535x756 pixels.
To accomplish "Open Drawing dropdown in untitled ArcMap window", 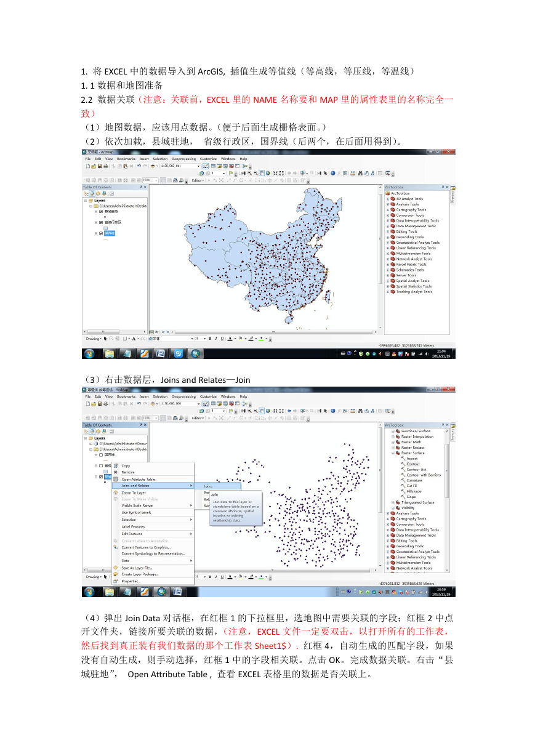I will pyautogui.click(x=94, y=338).
